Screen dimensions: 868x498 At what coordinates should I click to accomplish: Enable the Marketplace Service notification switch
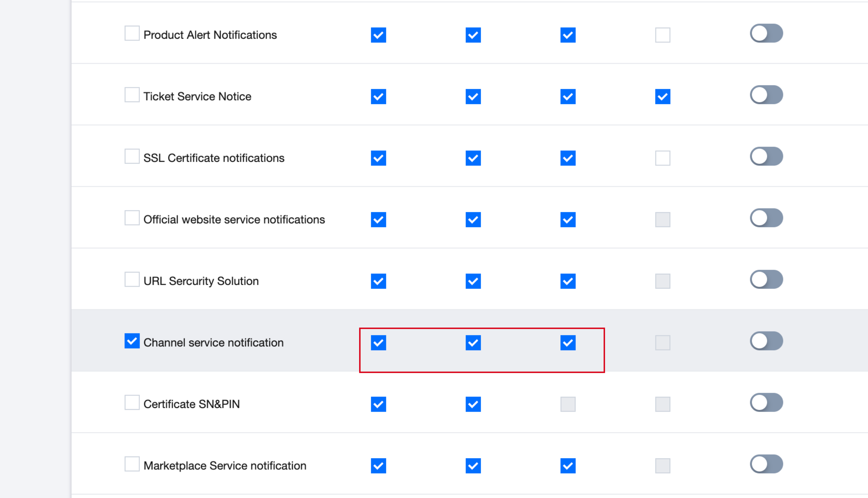(x=766, y=464)
